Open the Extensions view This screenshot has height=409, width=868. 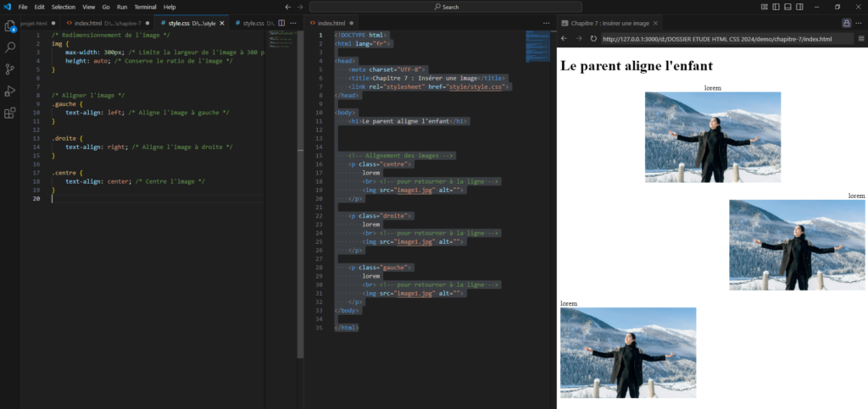click(x=10, y=113)
